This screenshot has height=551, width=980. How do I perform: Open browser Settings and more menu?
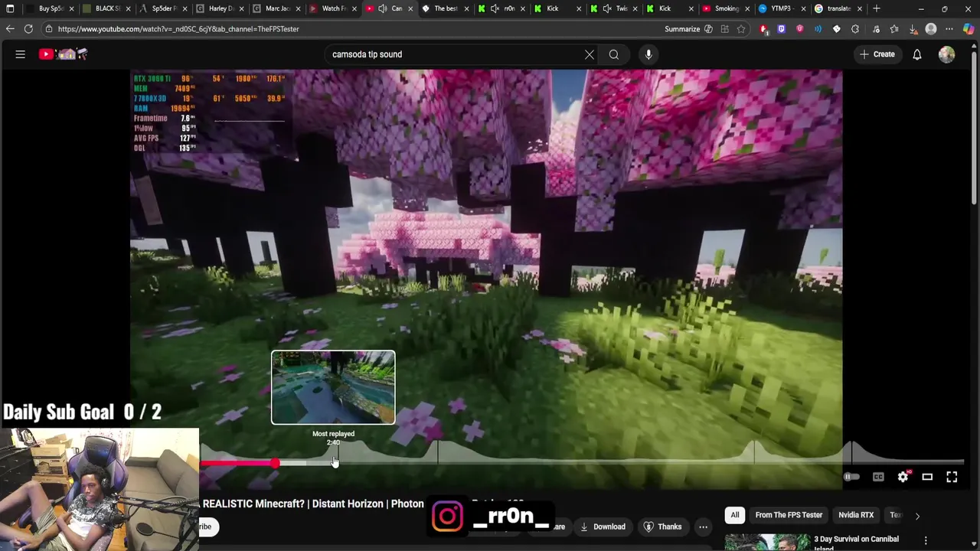(x=949, y=29)
